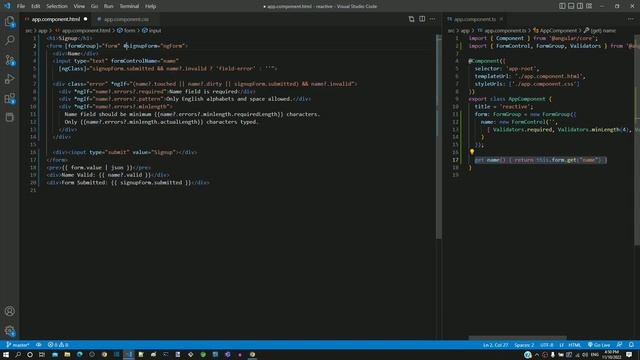The height and width of the screenshot is (360, 640).
Task: Open Windows taskbar search
Action: click(18, 355)
